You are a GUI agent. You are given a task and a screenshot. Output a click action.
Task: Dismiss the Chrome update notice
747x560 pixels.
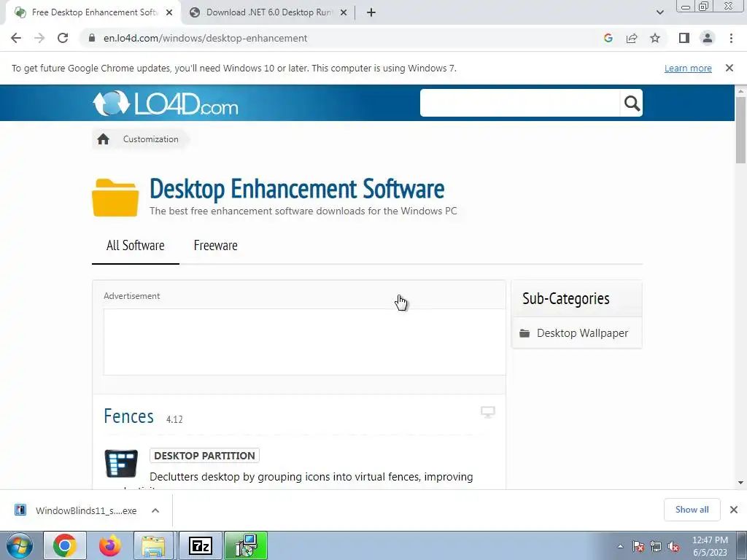tap(729, 68)
